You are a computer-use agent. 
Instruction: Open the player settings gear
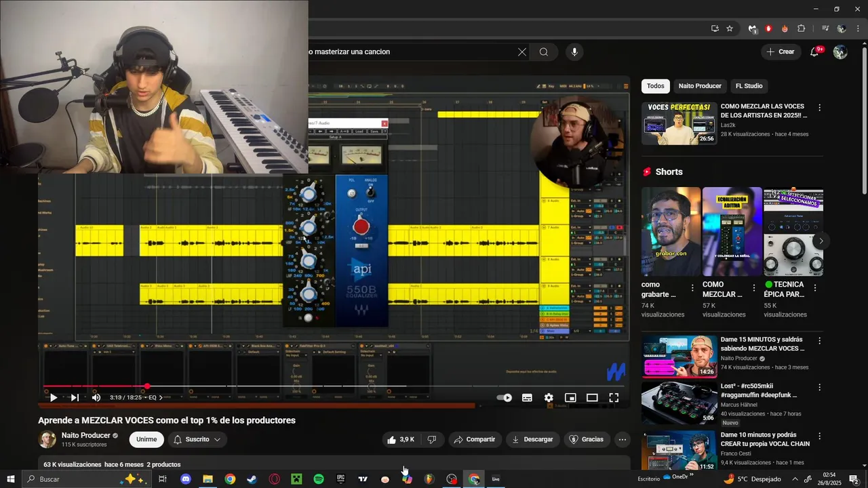pos(549,398)
